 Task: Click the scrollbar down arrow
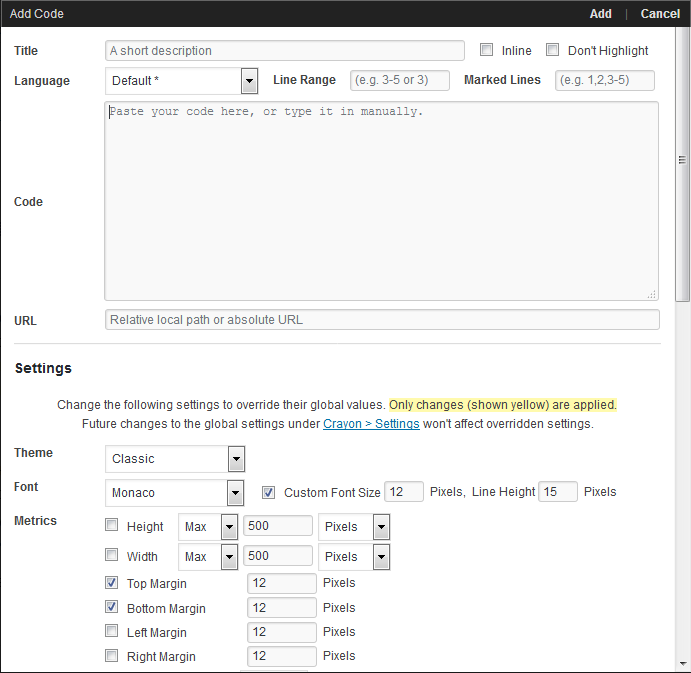(x=683, y=663)
